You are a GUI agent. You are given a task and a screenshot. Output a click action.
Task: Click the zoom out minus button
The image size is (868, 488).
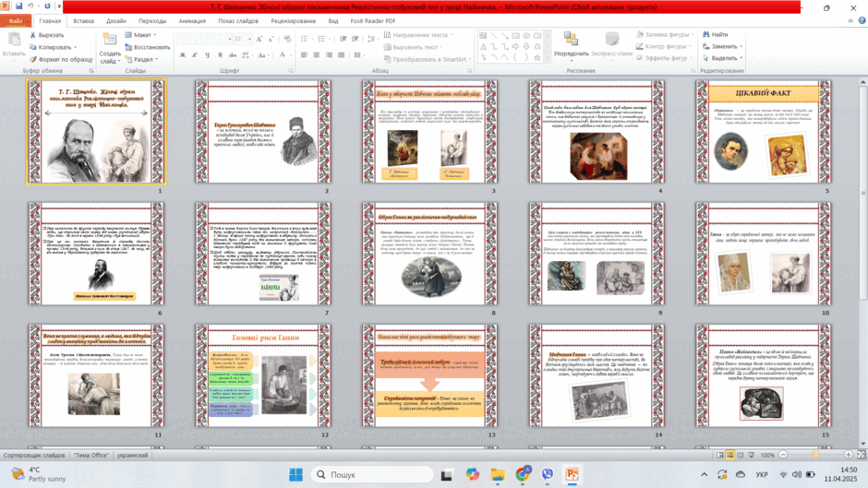coord(783,455)
